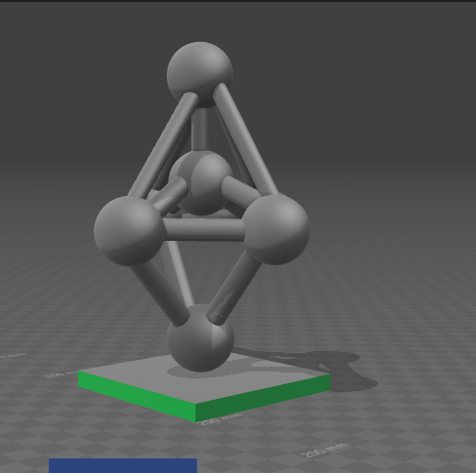Click the "200 mm" grid label at lower right

(325, 451)
